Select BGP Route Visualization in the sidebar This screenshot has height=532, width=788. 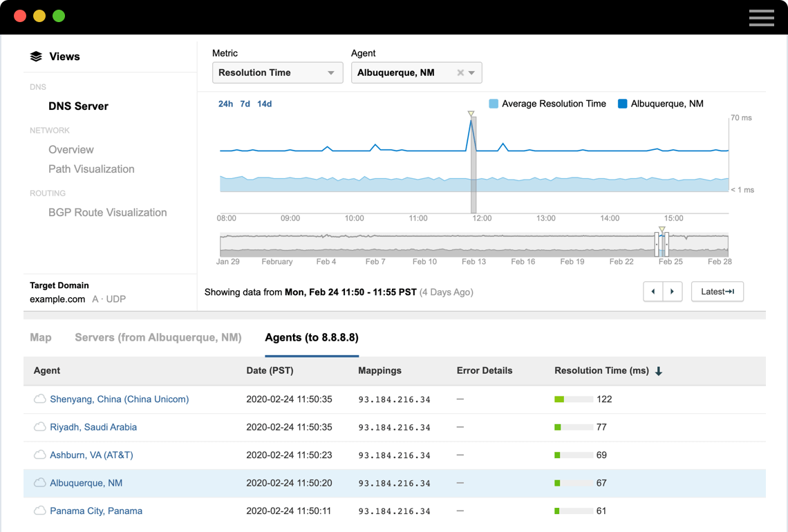point(107,212)
